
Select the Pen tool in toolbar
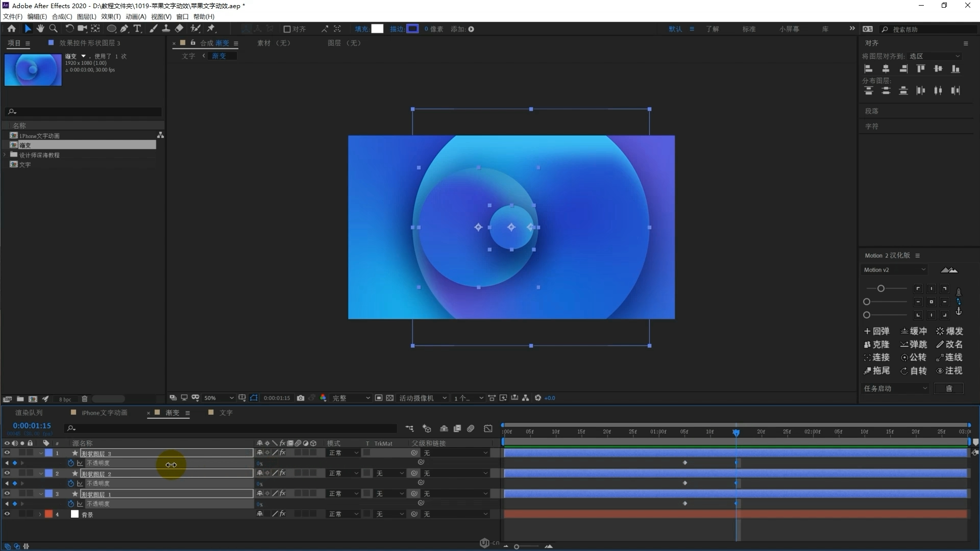pos(124,29)
